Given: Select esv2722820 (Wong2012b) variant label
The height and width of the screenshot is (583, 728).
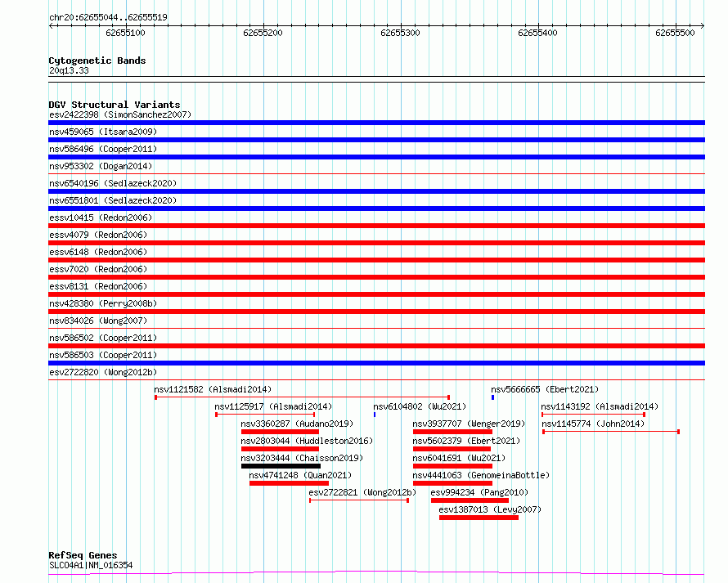Looking at the screenshot, I should click(103, 372).
